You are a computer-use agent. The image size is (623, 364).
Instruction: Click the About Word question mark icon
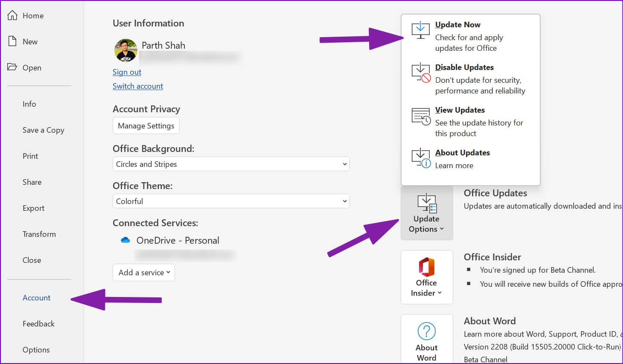click(426, 331)
